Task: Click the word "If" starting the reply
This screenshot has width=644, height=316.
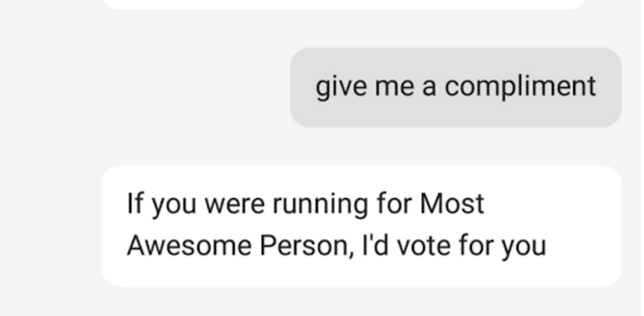Action: [x=134, y=204]
